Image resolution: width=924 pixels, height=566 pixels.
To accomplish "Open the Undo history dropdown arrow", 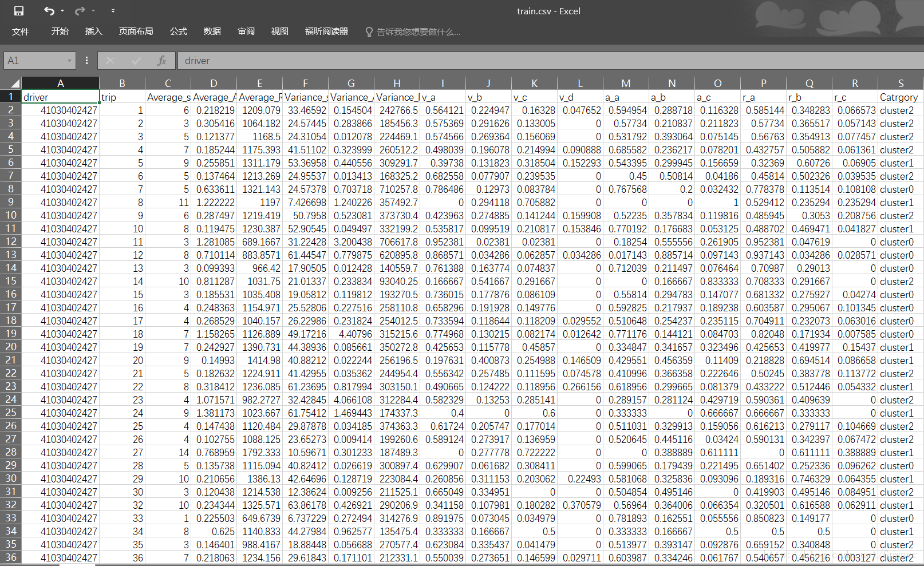I will tap(62, 11).
